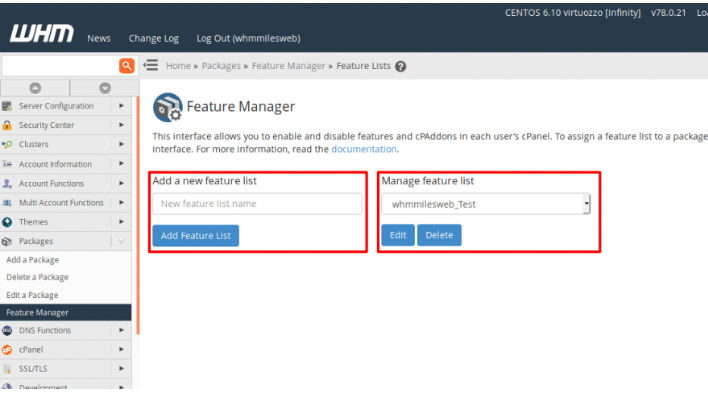This screenshot has width=708, height=402.
Task: Go to Home breadcrumb
Action: tap(178, 66)
